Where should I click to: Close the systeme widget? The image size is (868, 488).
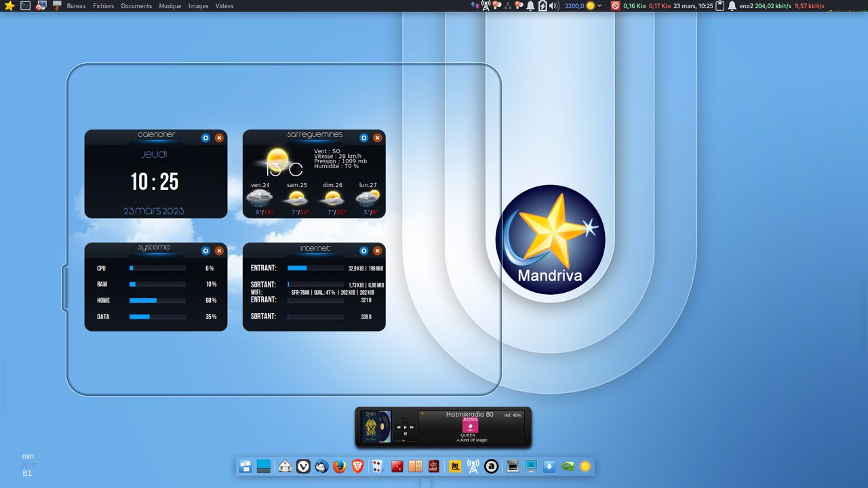pyautogui.click(x=219, y=251)
